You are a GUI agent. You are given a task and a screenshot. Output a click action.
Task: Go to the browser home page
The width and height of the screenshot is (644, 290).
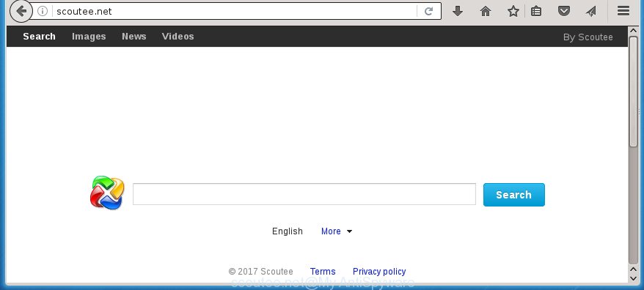(486, 11)
